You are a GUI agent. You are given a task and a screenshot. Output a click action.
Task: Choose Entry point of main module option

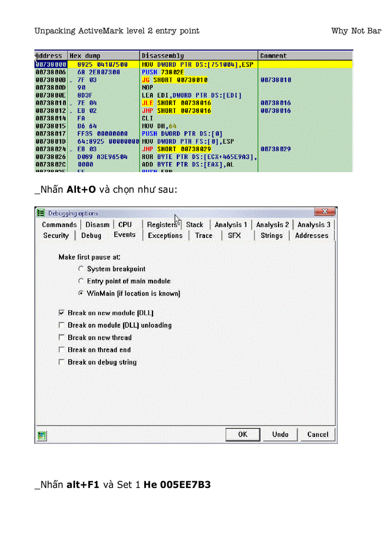coord(81,281)
